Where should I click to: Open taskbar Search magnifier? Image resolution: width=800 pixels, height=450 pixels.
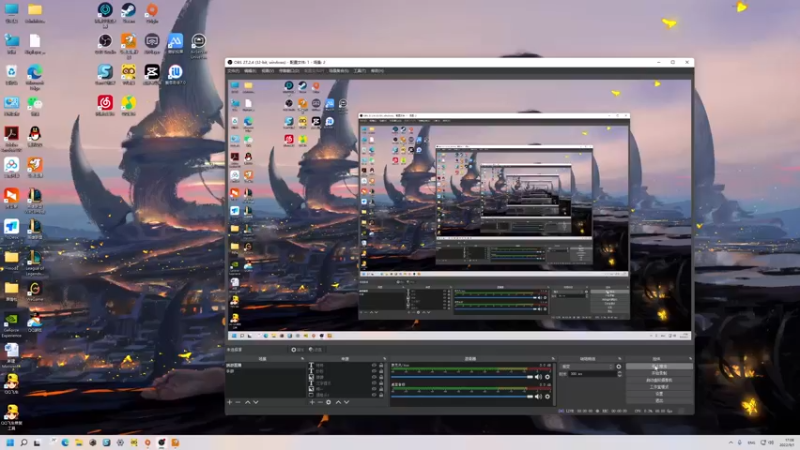(x=23, y=442)
